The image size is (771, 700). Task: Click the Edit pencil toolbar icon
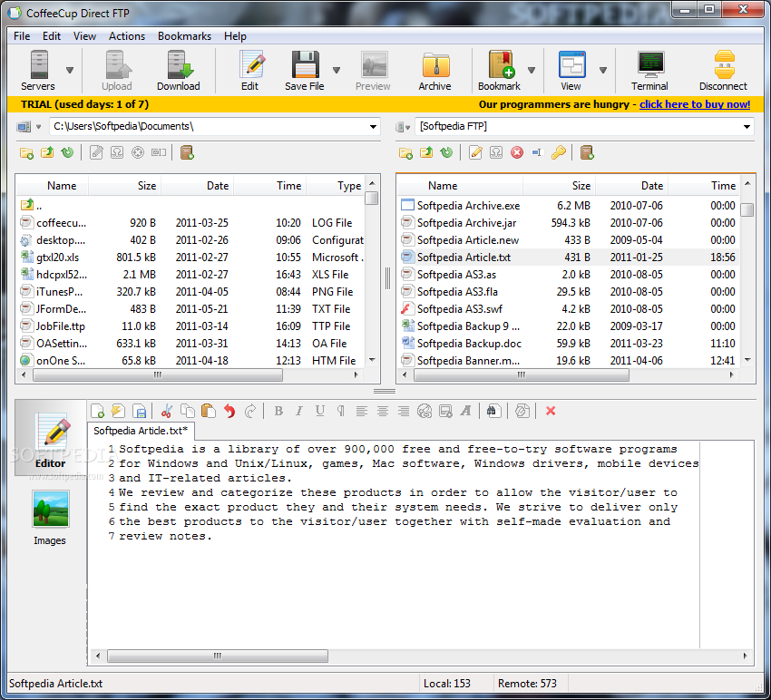[251, 64]
